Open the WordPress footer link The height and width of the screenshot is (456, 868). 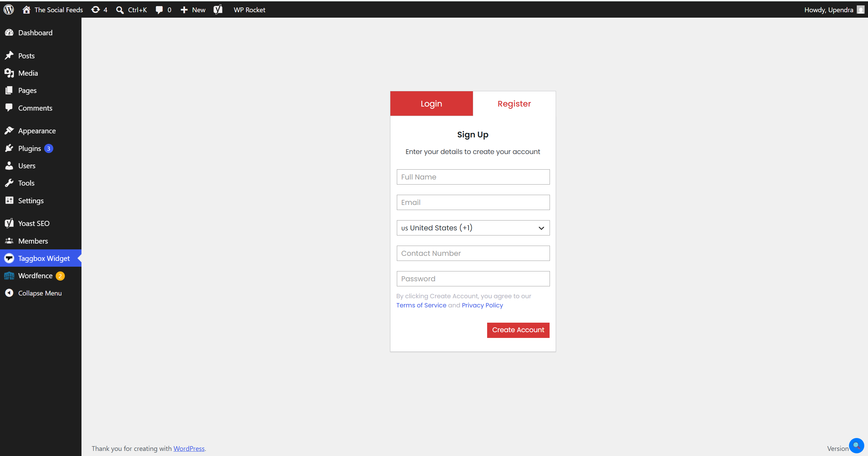tap(189, 448)
